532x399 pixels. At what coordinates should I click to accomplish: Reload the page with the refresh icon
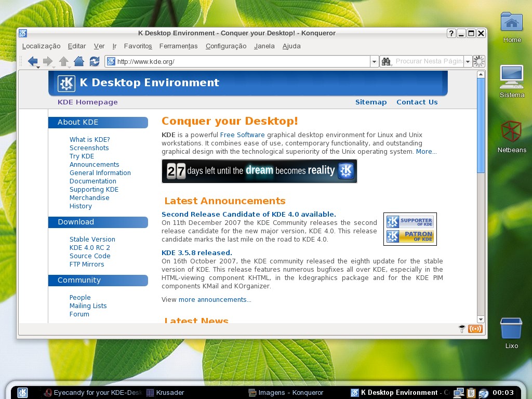(x=95, y=61)
